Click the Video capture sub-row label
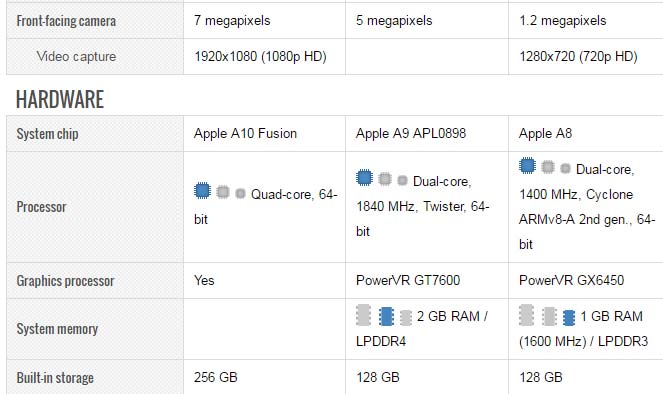Image resolution: width=663 pixels, height=394 pixels. [x=76, y=57]
